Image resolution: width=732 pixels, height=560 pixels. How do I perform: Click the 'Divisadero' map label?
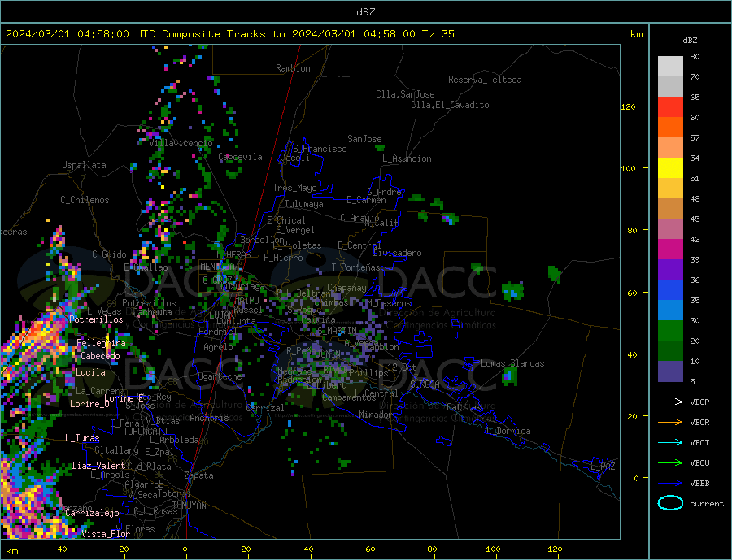[x=397, y=253]
